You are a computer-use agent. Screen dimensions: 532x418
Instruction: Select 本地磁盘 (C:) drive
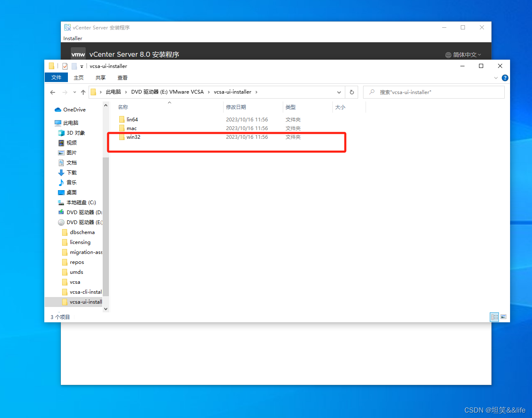[x=81, y=203]
